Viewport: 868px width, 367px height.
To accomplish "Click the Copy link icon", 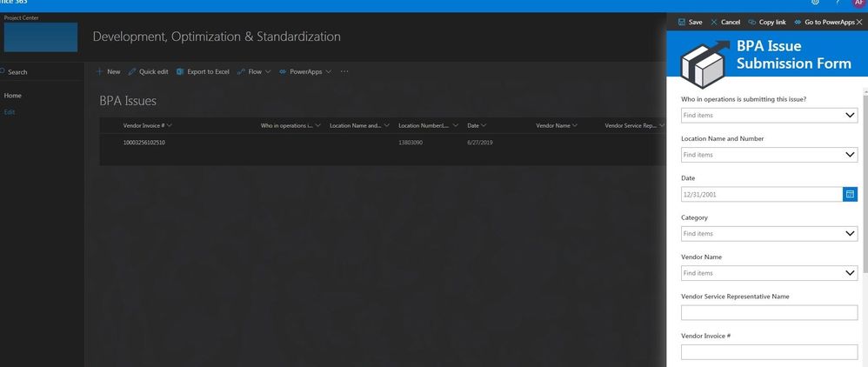I will (751, 22).
